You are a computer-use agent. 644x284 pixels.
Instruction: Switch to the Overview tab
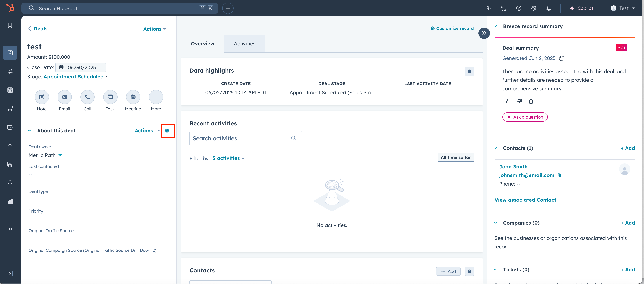pyautogui.click(x=203, y=44)
